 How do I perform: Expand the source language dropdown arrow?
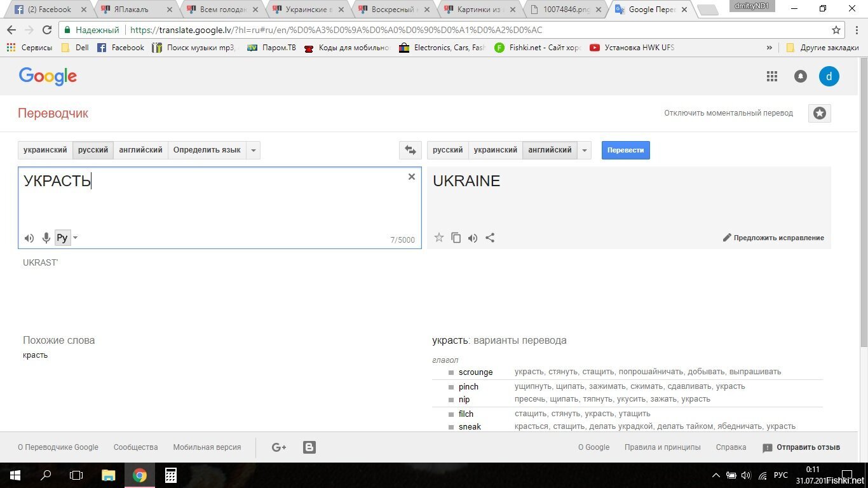click(254, 151)
